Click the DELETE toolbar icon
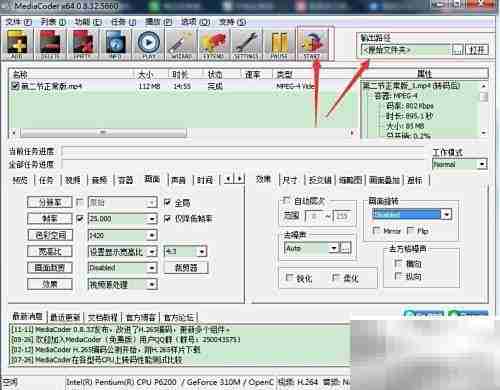500x390 pixels. pos(50,44)
